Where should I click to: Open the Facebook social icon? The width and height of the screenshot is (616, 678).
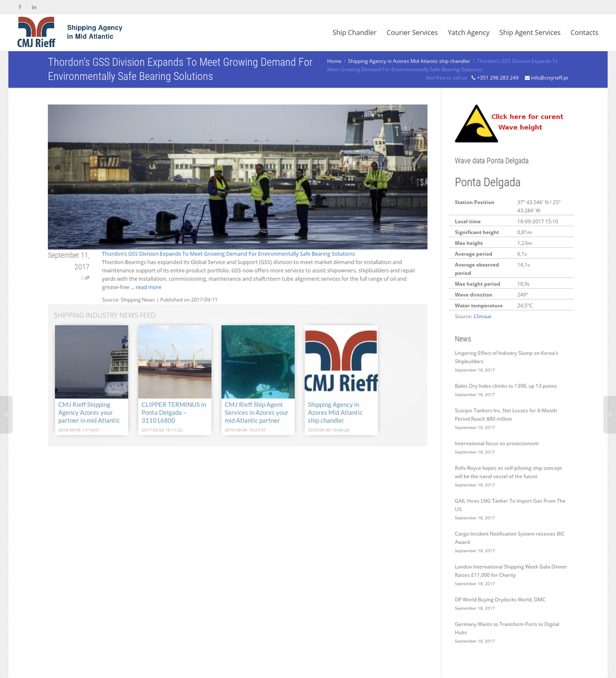coord(20,7)
